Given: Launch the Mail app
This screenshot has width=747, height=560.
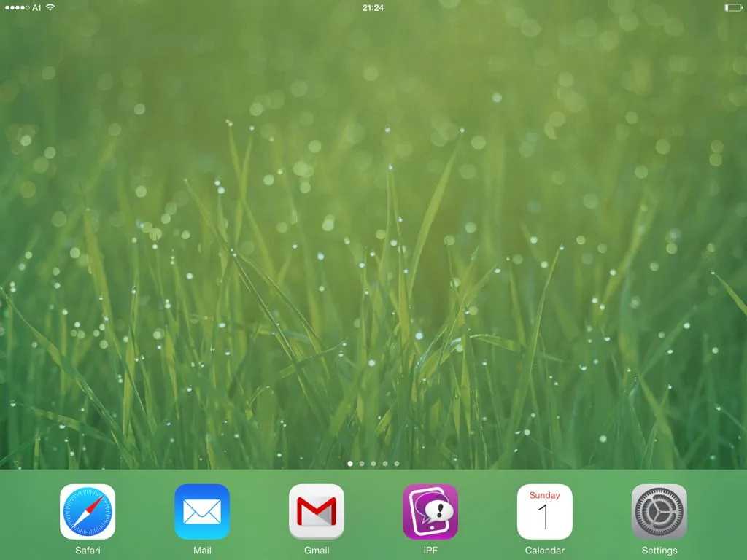Looking at the screenshot, I should tap(202, 512).
